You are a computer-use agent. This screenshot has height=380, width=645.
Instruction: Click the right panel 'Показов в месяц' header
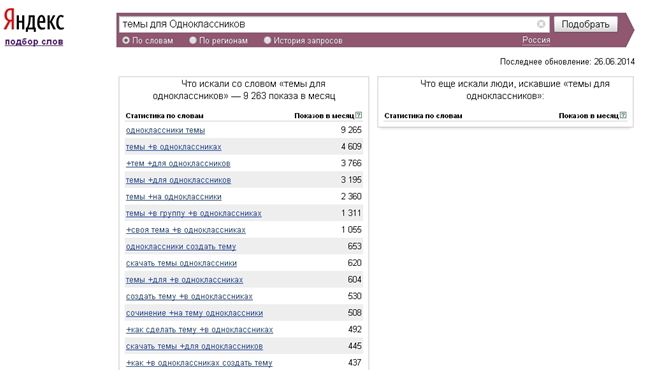(x=589, y=116)
